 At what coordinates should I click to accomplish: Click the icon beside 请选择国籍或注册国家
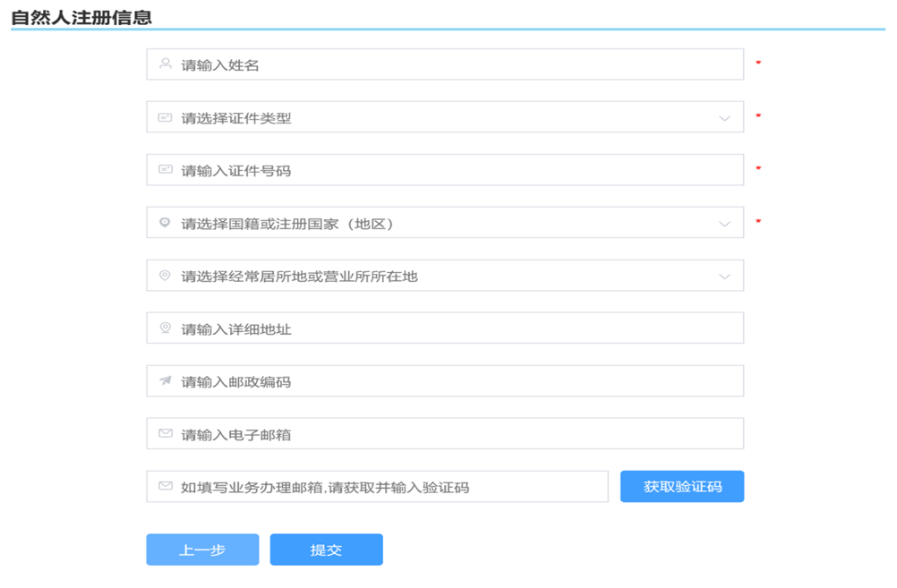click(165, 223)
